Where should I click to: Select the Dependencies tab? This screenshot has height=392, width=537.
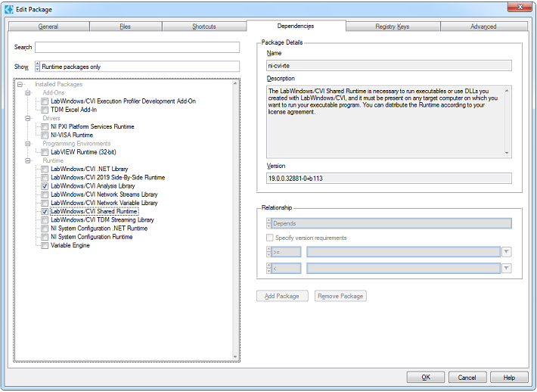(x=296, y=26)
